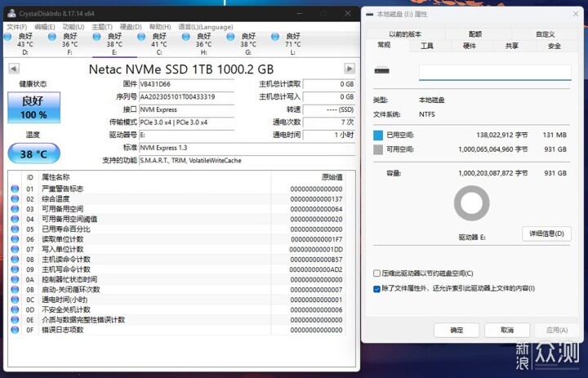
Task: Click the 传输模式 PCIe 3.0 x4 field
Action: click(186, 122)
